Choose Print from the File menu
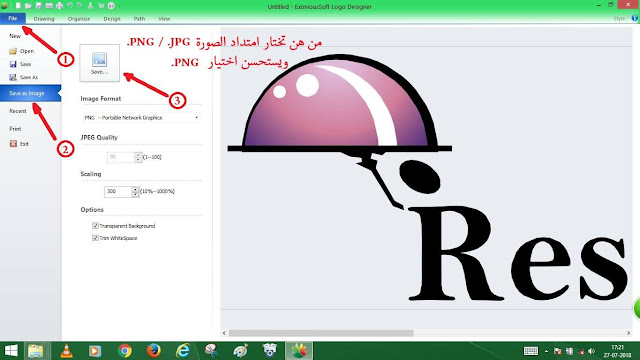 (16, 129)
